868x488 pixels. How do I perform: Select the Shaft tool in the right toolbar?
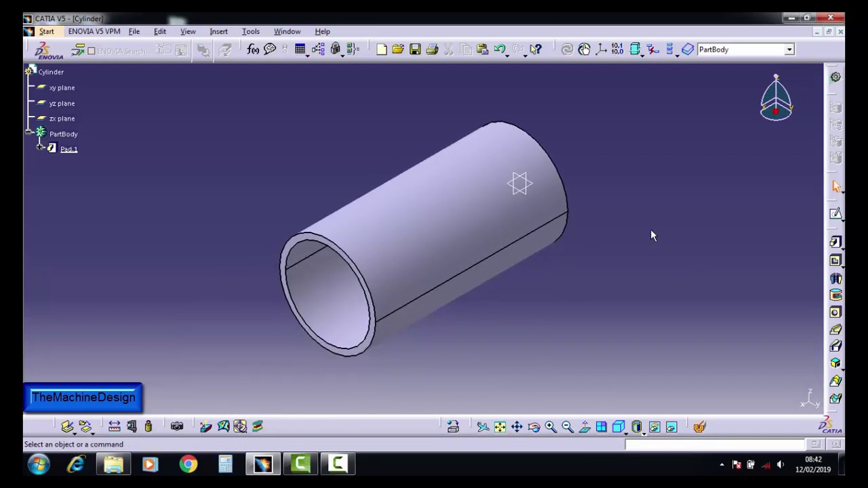(835, 278)
